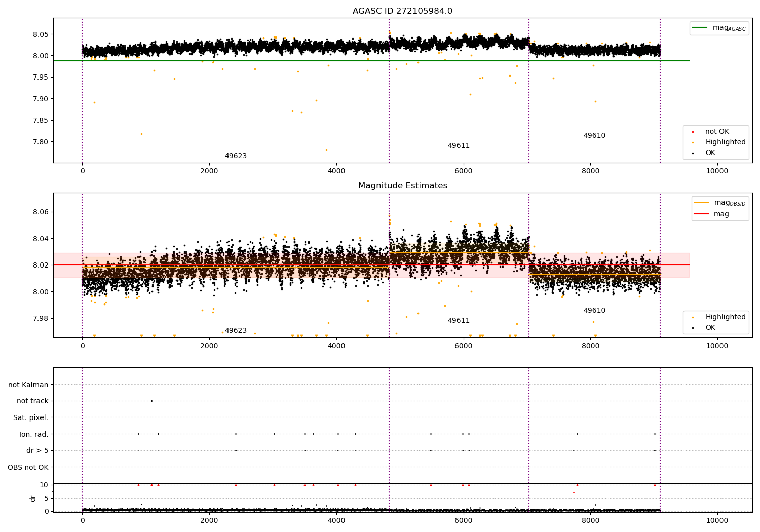Click observation label 49623 in the top plot
Screen dimensions: 760x532
tap(236, 156)
